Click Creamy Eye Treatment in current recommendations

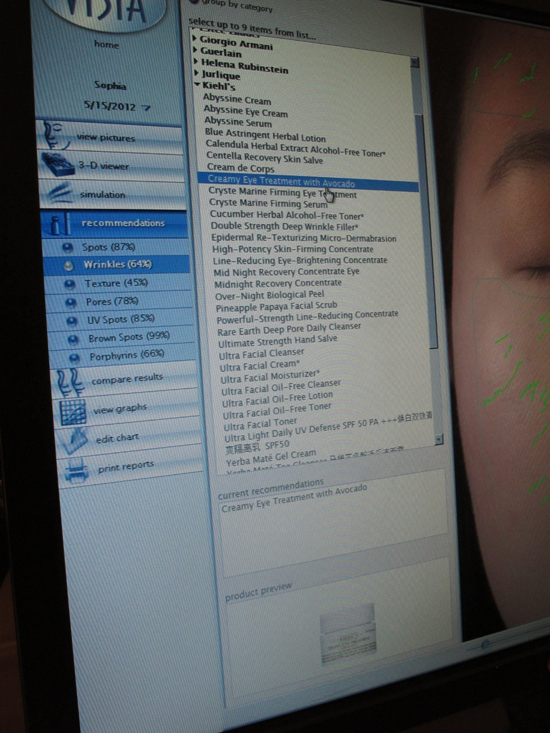tap(294, 498)
